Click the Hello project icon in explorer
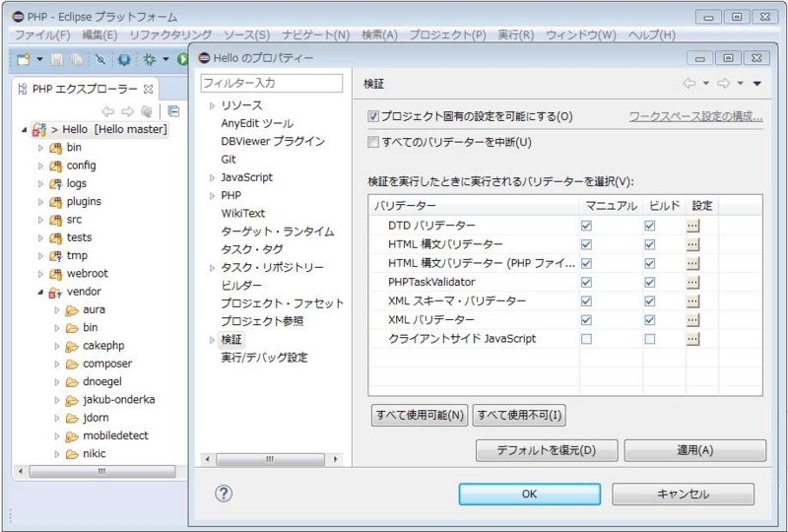The width and height of the screenshot is (788, 532). coord(39,130)
